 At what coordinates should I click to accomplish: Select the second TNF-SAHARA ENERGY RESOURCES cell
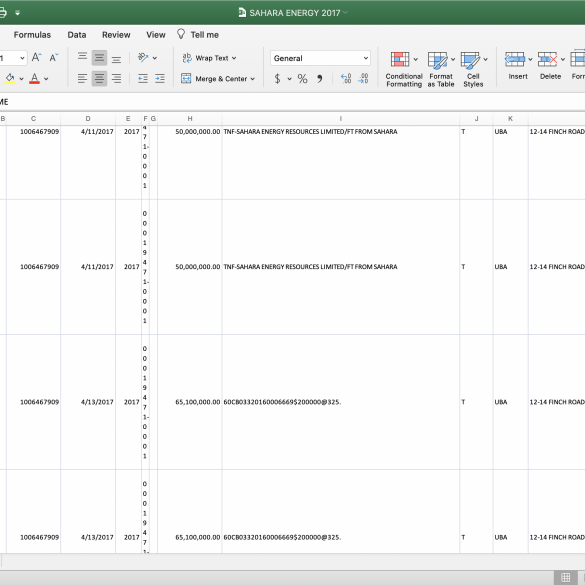(x=341, y=267)
